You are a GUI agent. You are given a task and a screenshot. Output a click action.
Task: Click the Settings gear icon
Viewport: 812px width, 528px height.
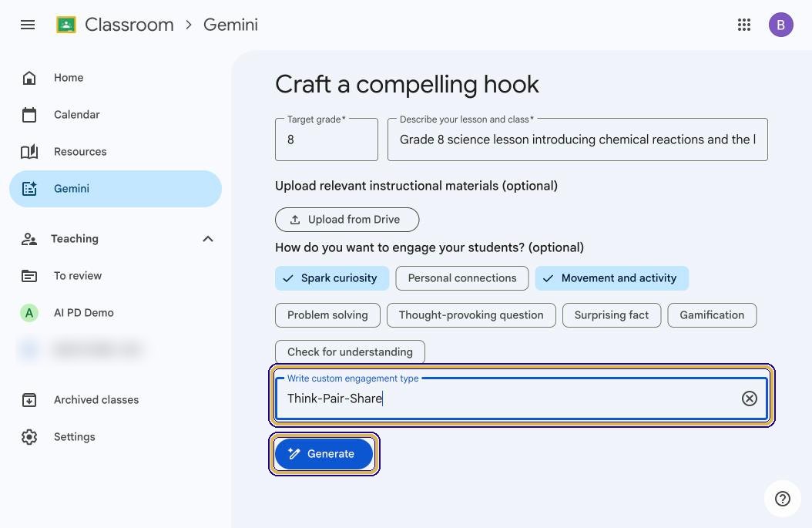coord(29,437)
